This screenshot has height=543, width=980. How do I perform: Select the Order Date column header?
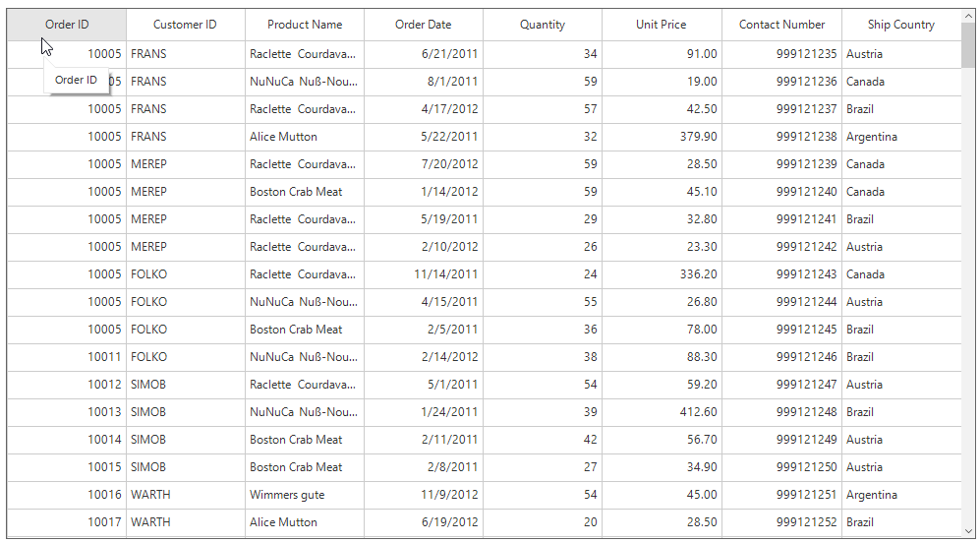(424, 25)
